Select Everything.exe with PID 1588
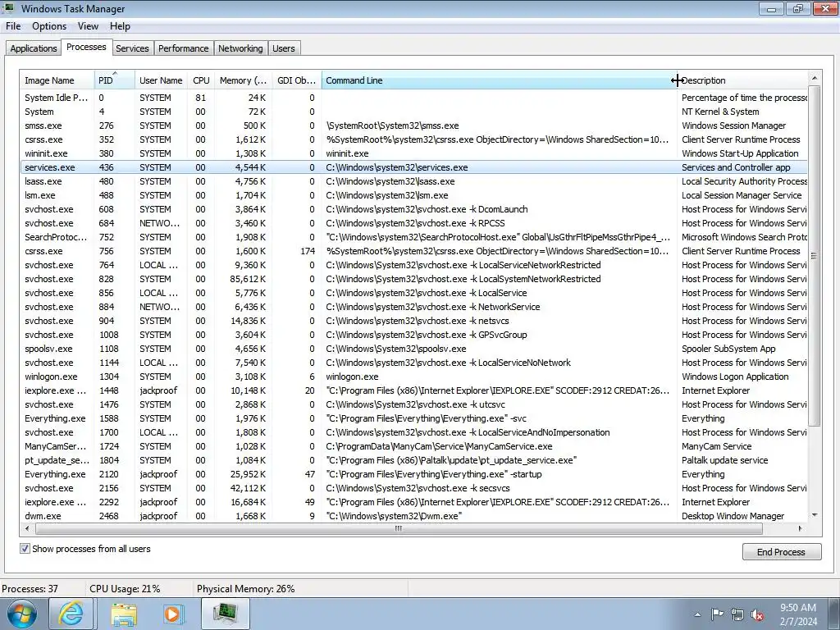This screenshot has height=630, width=840. [413, 418]
